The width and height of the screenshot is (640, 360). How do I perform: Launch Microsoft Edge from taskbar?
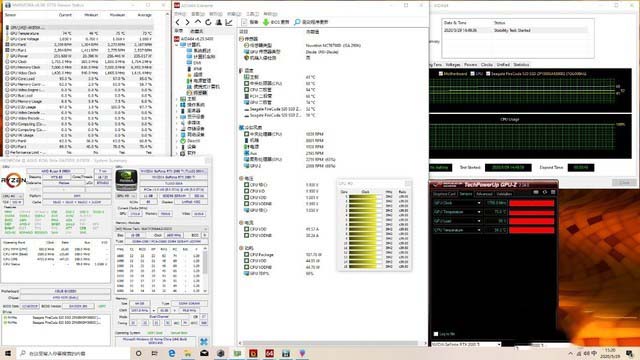tap(171, 353)
